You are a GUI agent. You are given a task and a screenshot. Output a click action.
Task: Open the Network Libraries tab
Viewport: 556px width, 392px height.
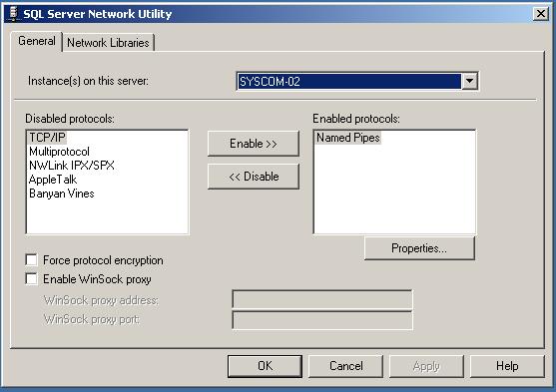click(x=108, y=43)
